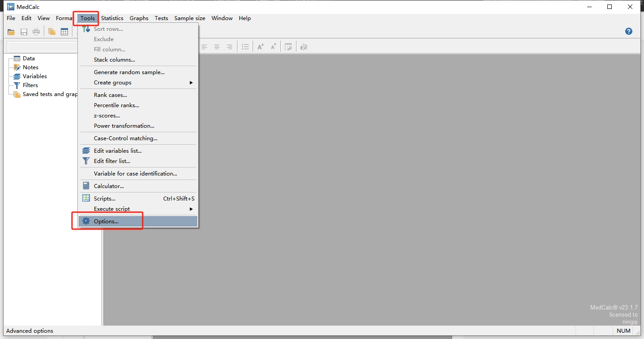Viewport: 644px width, 339px height.
Task: Open Calculator from Tools menu
Action: [x=138, y=186]
